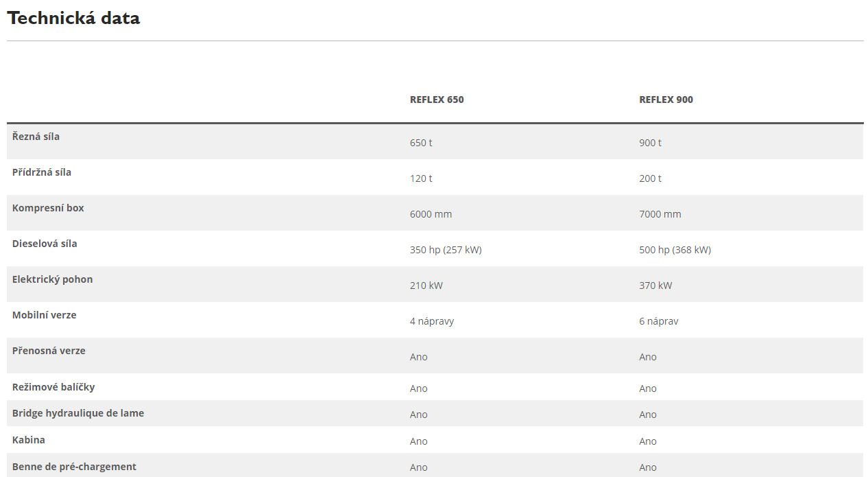Viewport: 868px width, 477px height.
Task: Click the 350 hp (257 kW) value
Action: [x=446, y=250]
